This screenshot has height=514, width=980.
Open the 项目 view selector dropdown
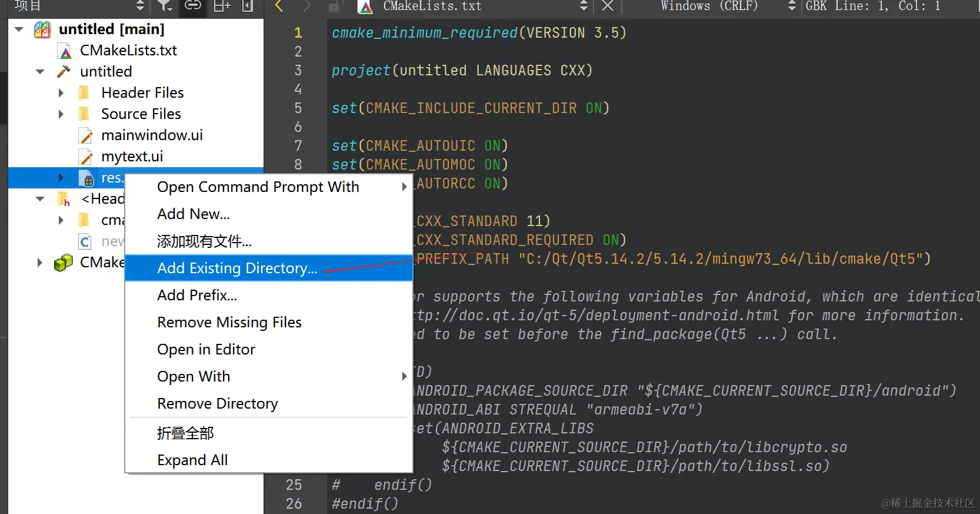pyautogui.click(x=140, y=6)
